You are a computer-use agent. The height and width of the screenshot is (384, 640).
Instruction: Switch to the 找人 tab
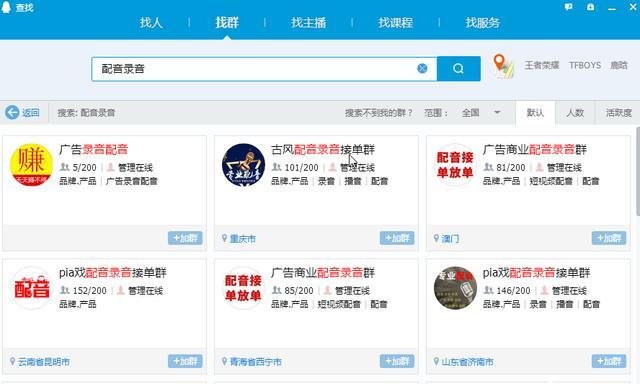[x=151, y=22]
